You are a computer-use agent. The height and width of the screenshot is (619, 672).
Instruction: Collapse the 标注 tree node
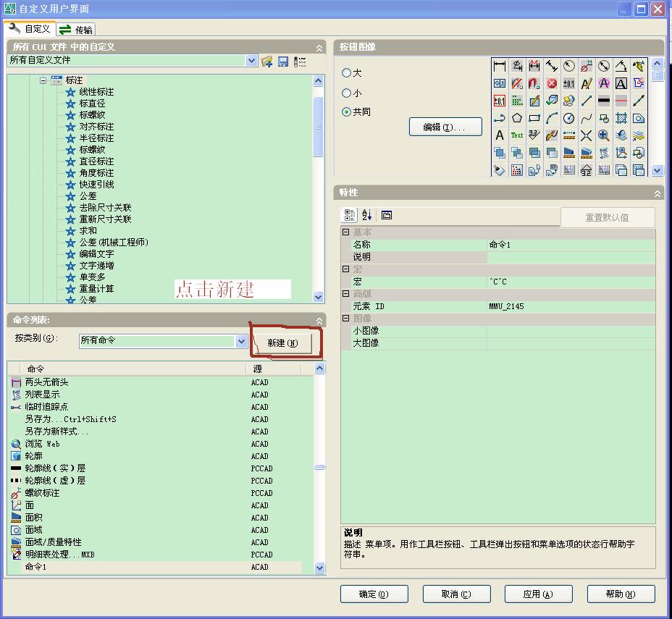point(43,80)
